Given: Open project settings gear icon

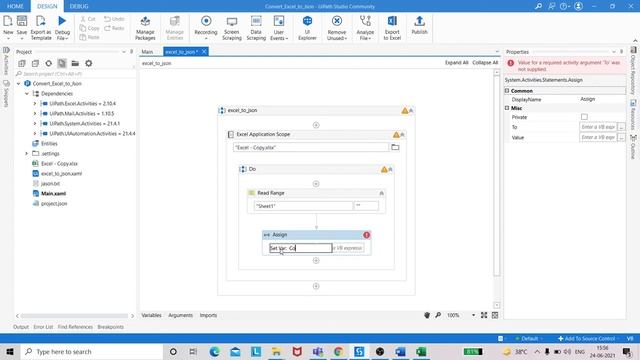Looking at the screenshot, I should point(89,63).
